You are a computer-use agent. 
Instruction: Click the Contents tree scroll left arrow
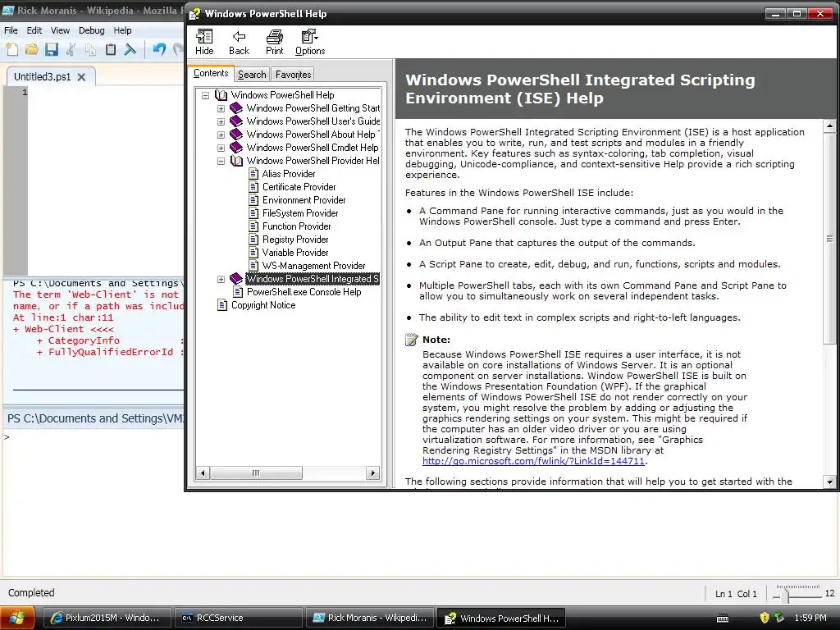coord(203,473)
